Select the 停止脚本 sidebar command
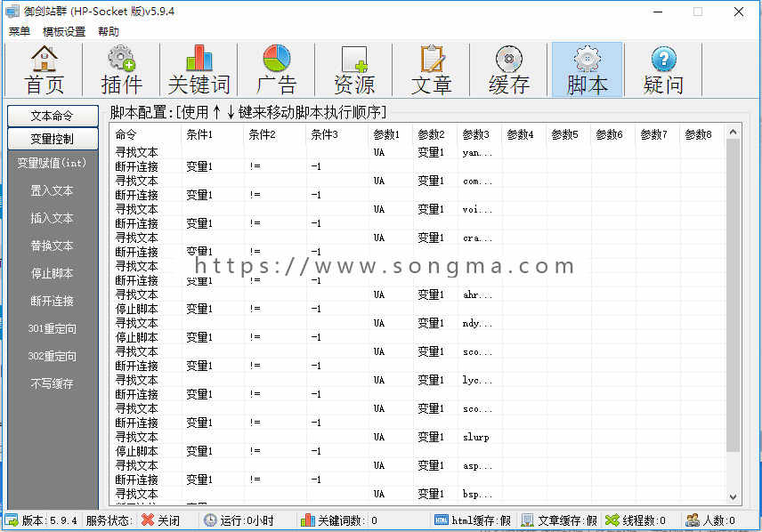 click(x=52, y=273)
